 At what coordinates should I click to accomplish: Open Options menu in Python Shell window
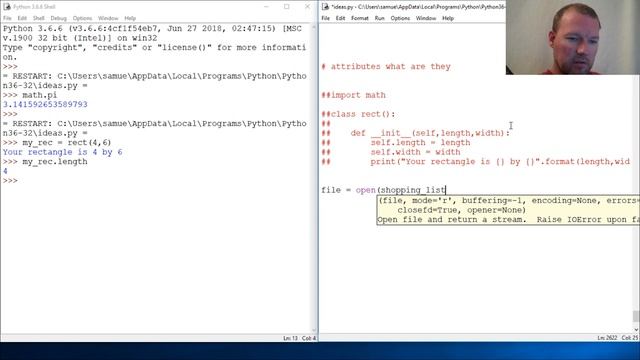pos(82,18)
